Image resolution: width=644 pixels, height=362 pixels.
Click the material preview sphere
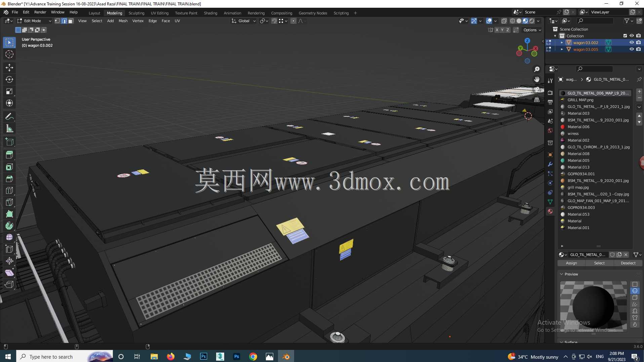(593, 306)
